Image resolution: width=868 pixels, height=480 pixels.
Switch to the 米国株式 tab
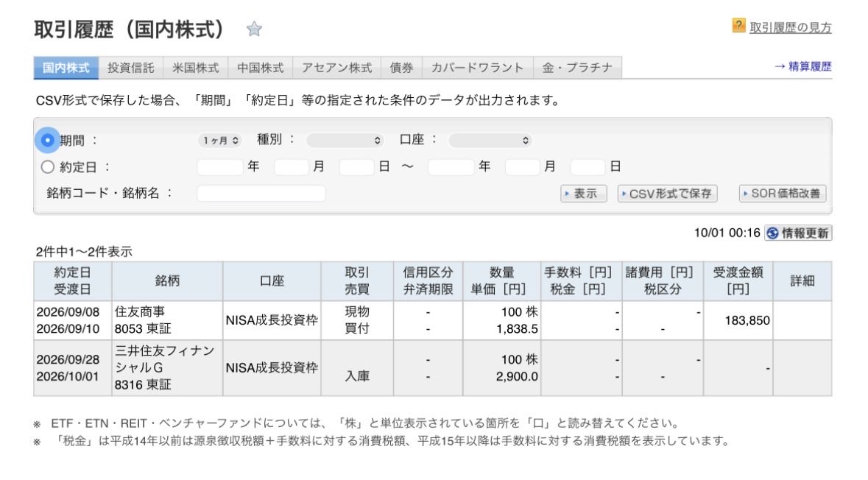(195, 68)
